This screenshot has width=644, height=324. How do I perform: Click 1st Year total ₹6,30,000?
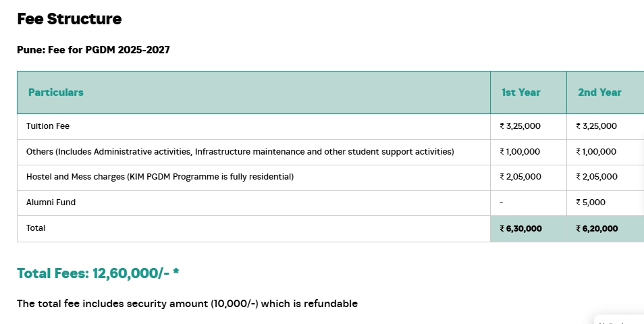point(520,229)
